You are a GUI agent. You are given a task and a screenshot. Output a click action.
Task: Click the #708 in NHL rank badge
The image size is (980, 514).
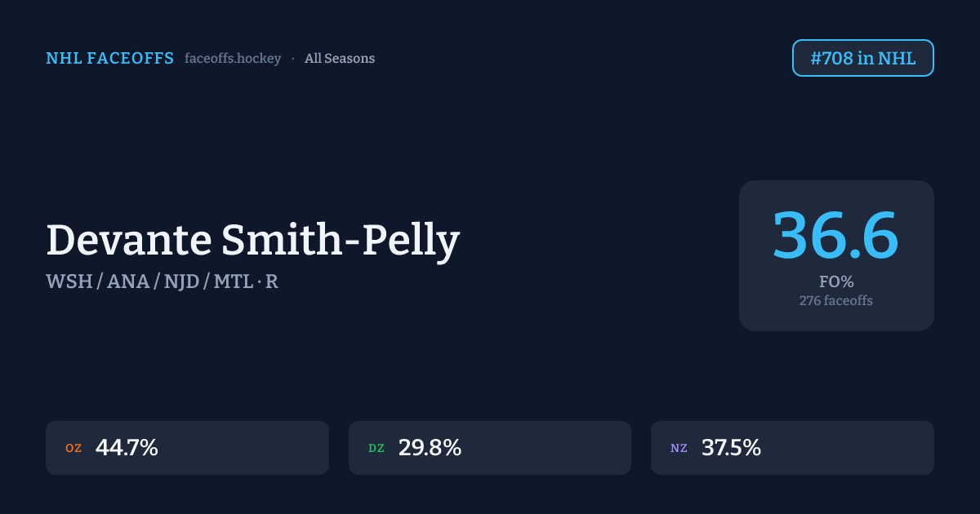click(862, 58)
